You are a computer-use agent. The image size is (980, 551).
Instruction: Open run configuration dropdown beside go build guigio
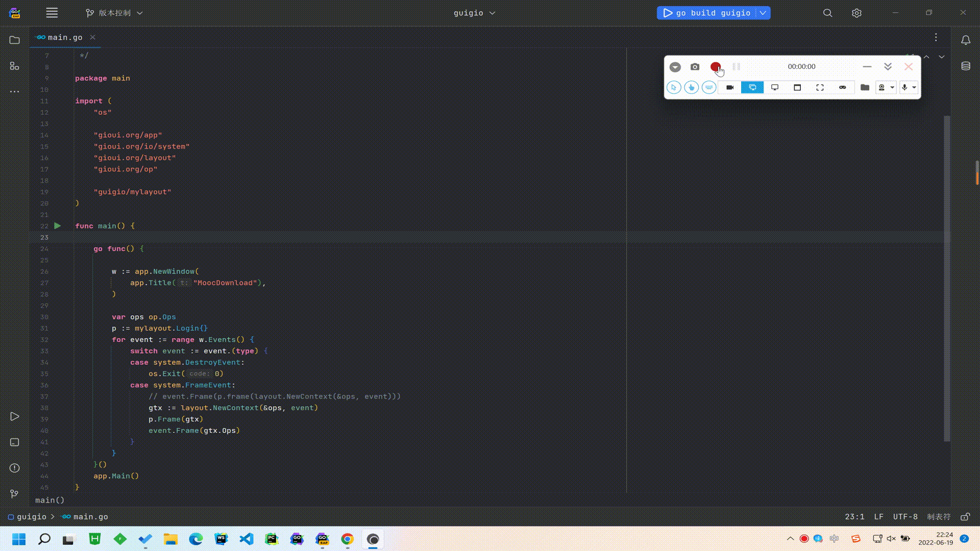point(763,13)
